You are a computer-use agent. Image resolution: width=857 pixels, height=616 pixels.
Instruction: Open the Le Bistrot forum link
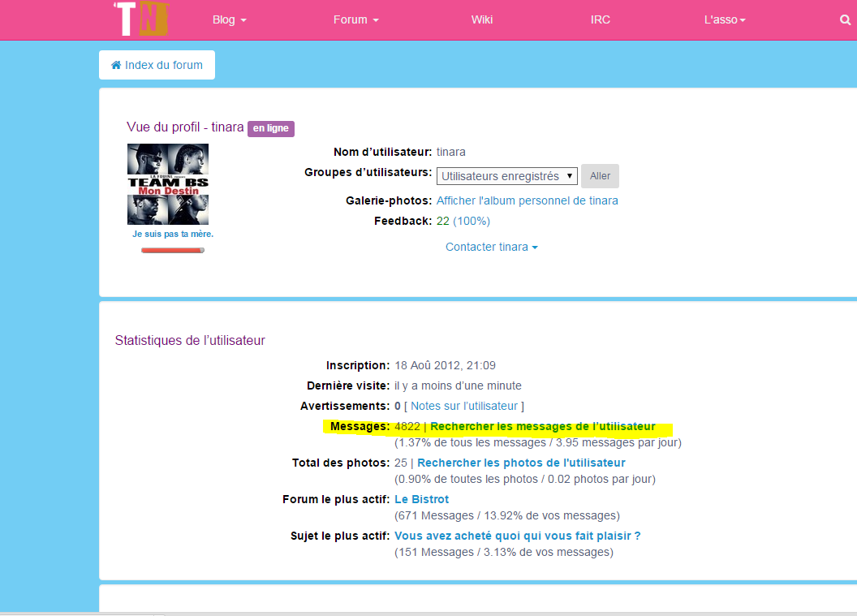421,499
